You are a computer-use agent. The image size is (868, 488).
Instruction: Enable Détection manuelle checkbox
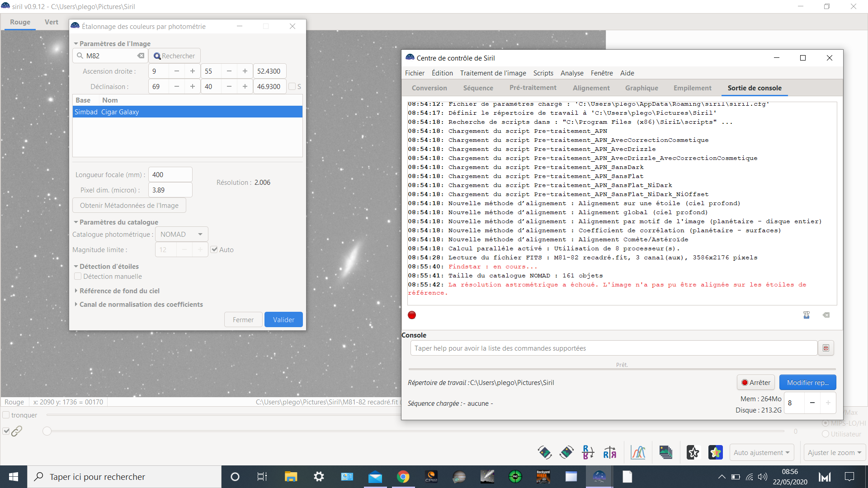click(78, 276)
